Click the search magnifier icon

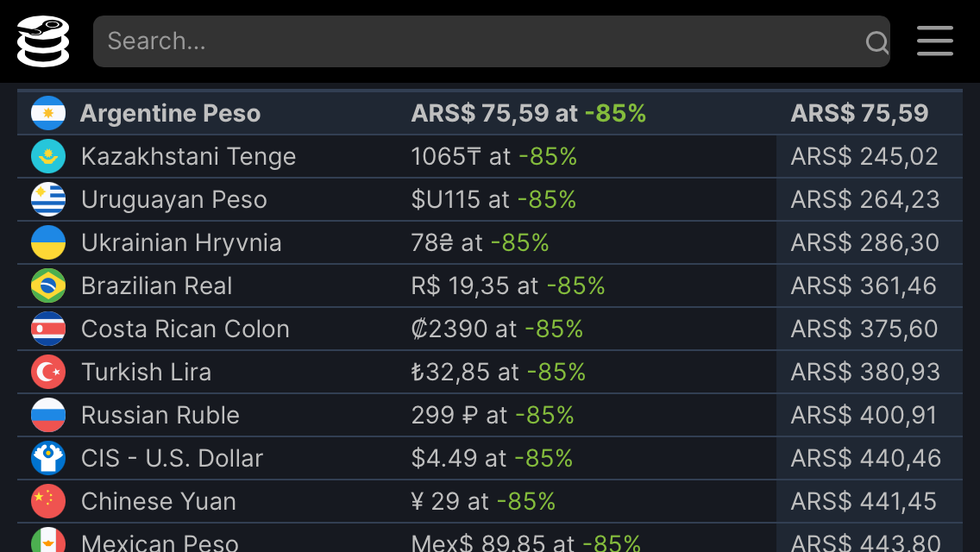[876, 42]
